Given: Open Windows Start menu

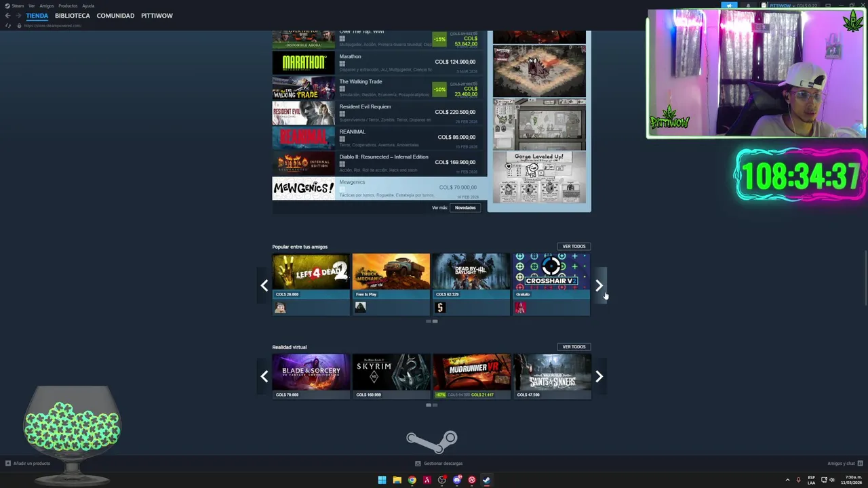Looking at the screenshot, I should click(x=382, y=480).
